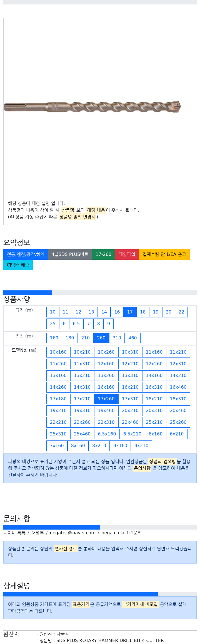This screenshot has width=200, height=644.
Task: Click the CJ택배 배송 shipping tag
Action: pos(18,265)
